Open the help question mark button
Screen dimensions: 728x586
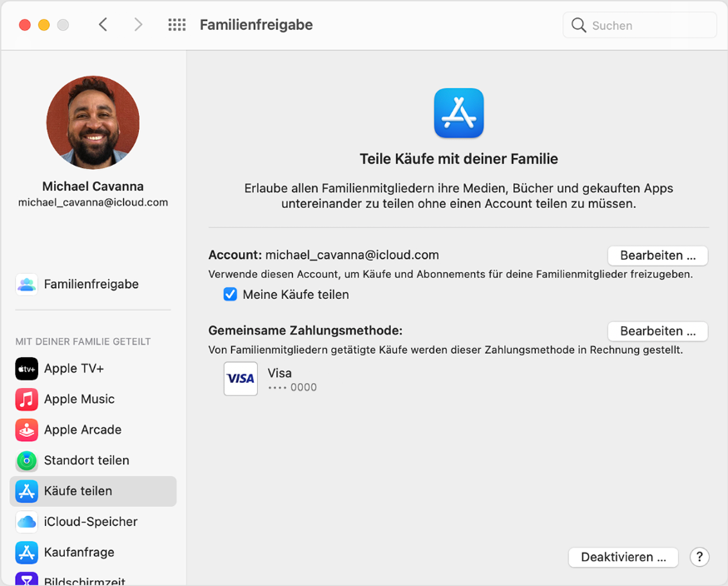[699, 557]
